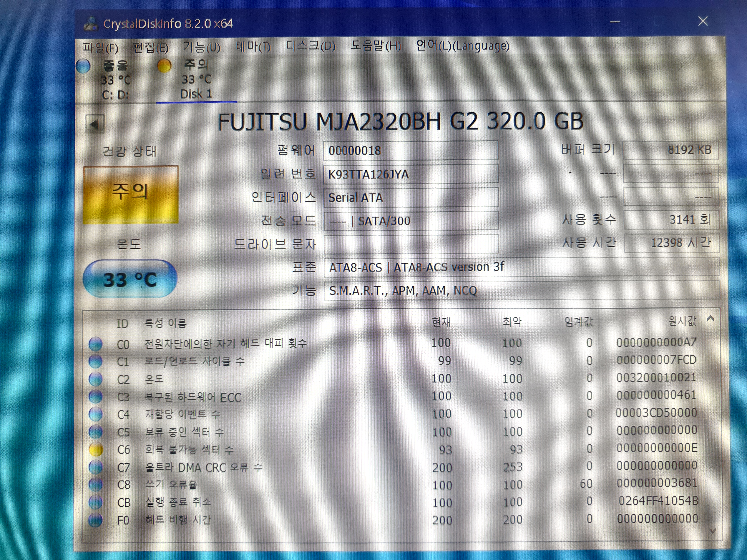Viewport: 747px width, 560px height.
Task: Open the 도움말(H) menu
Action: tap(376, 45)
